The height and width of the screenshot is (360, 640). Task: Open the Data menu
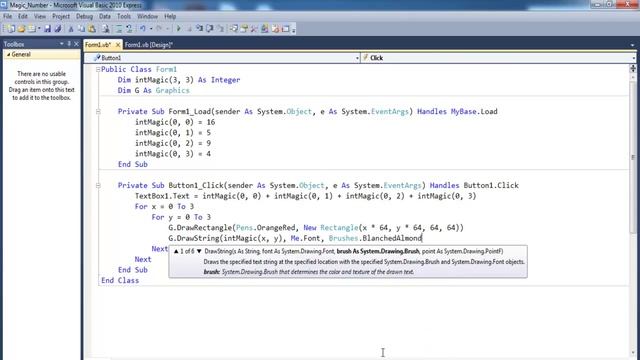(104, 16)
